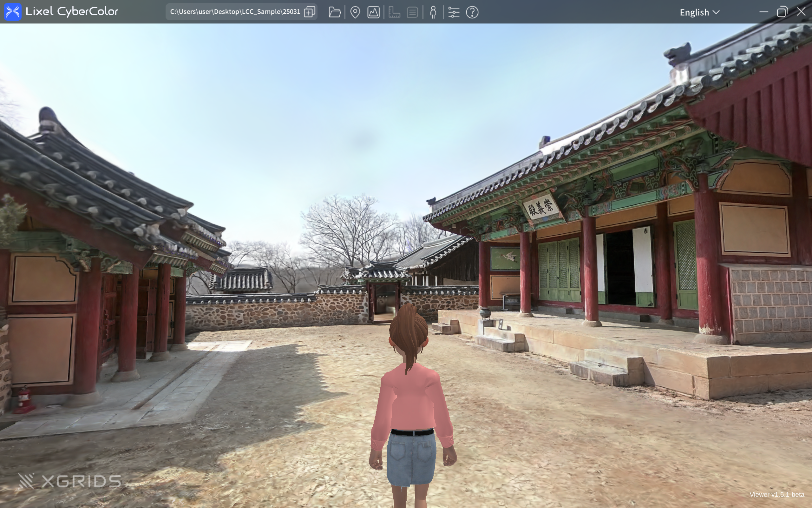The width and height of the screenshot is (812, 508).
Task: Close the Lixel CyberColor window
Action: tap(801, 12)
